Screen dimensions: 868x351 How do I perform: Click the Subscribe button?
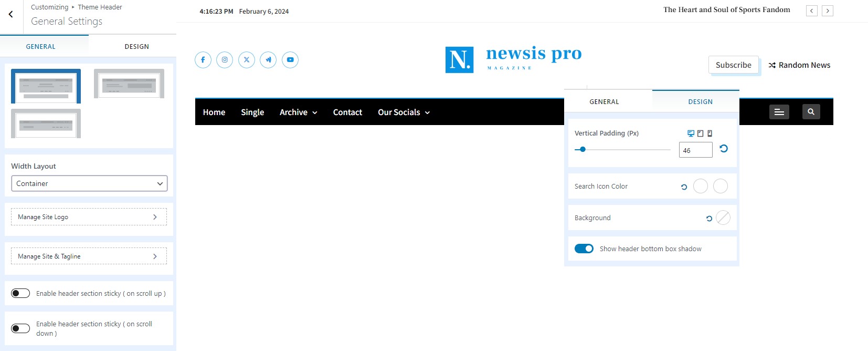pyautogui.click(x=733, y=65)
